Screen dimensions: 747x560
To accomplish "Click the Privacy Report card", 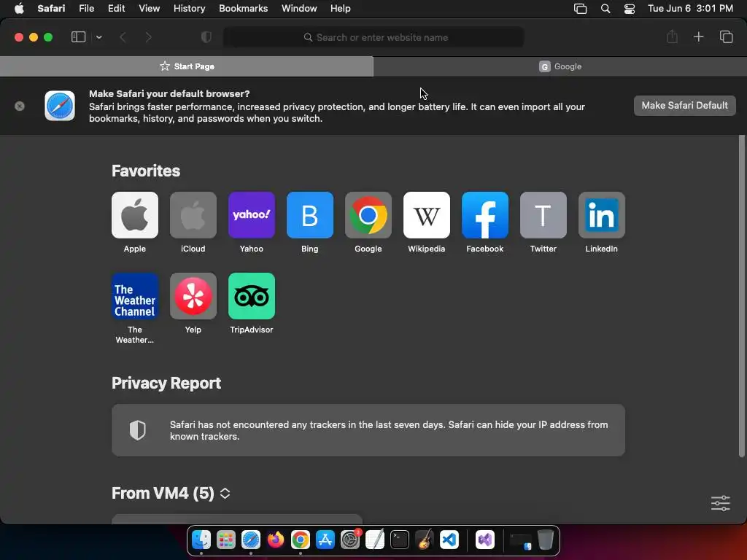I will (368, 430).
